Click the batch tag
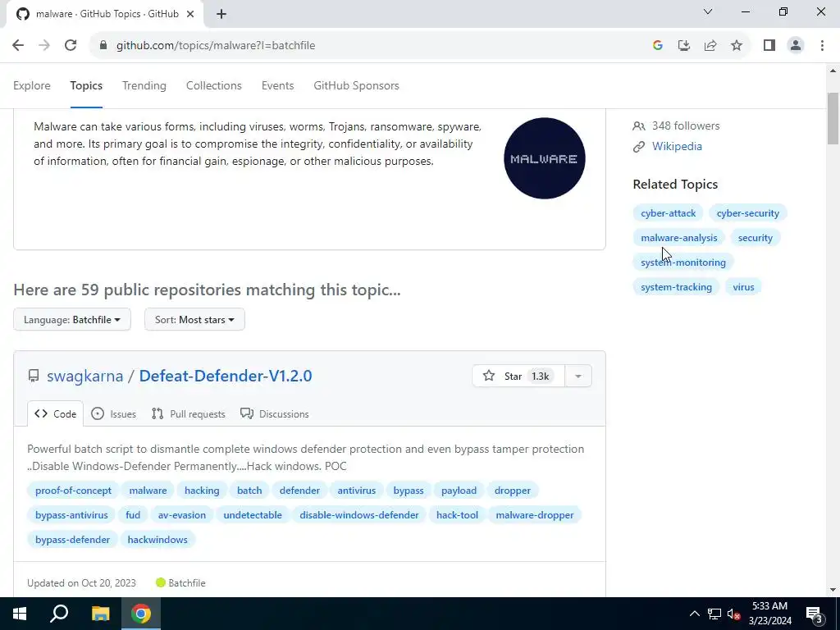Image resolution: width=840 pixels, height=630 pixels. coord(249,491)
